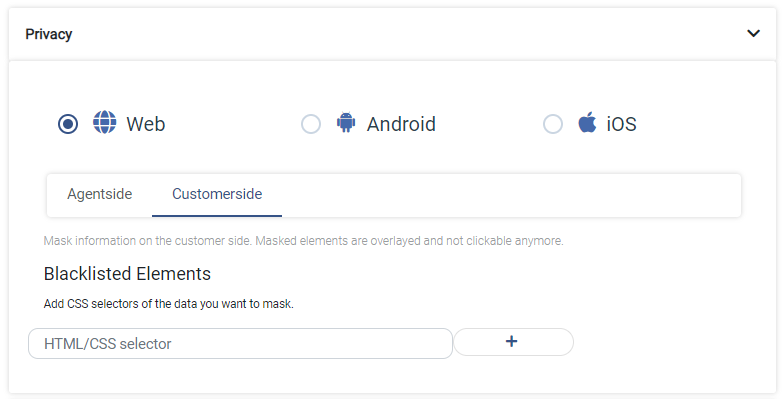Click the Web platform label
The height and width of the screenshot is (399, 784).
click(x=146, y=124)
